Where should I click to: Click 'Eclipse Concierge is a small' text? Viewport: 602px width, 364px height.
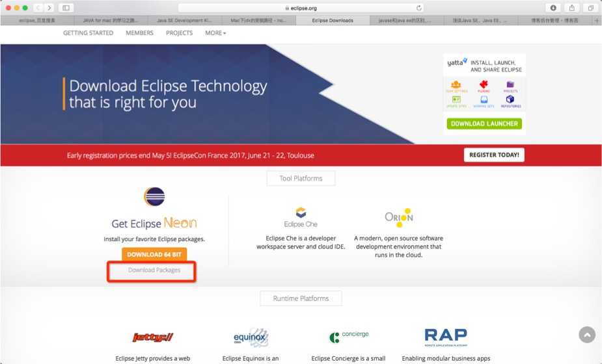349,358
